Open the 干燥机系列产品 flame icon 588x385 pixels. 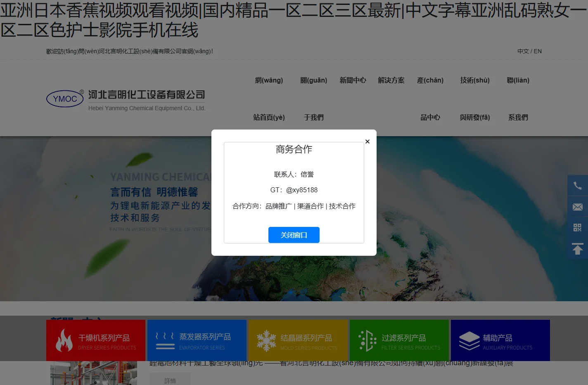tap(64, 340)
